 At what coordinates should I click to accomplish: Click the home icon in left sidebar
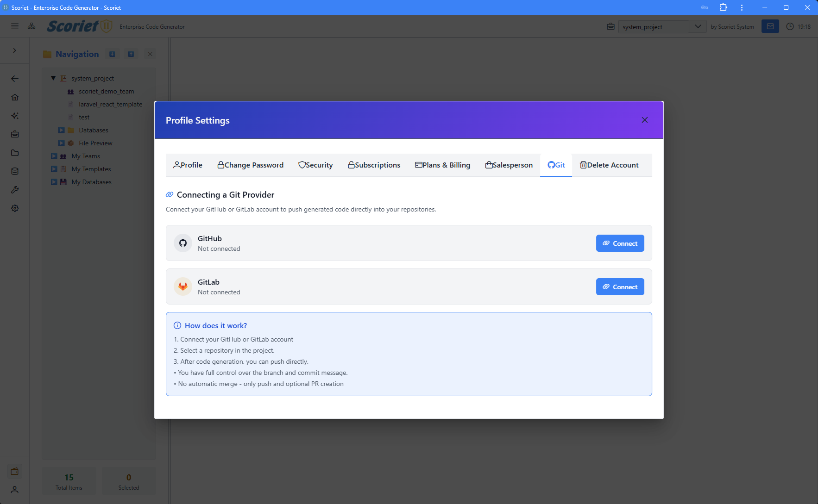click(x=15, y=97)
